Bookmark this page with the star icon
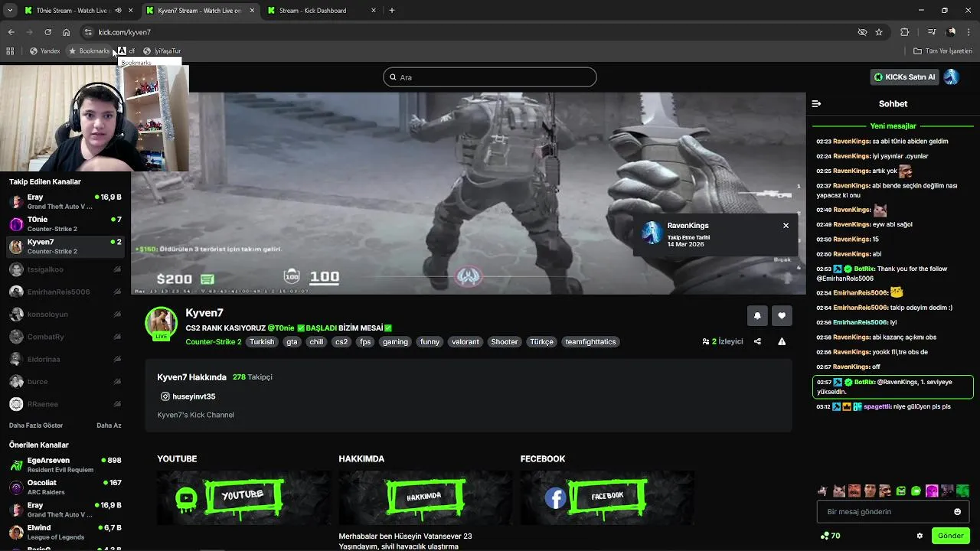The width and height of the screenshot is (980, 551). tap(879, 32)
